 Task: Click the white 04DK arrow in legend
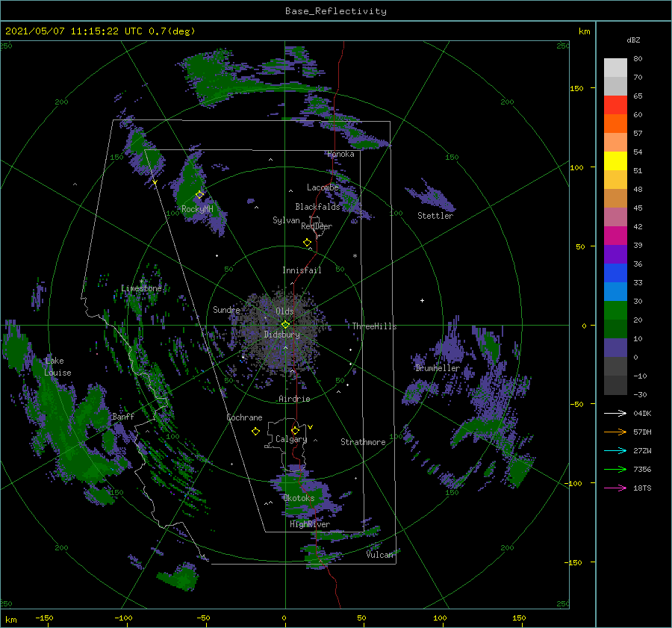[615, 414]
